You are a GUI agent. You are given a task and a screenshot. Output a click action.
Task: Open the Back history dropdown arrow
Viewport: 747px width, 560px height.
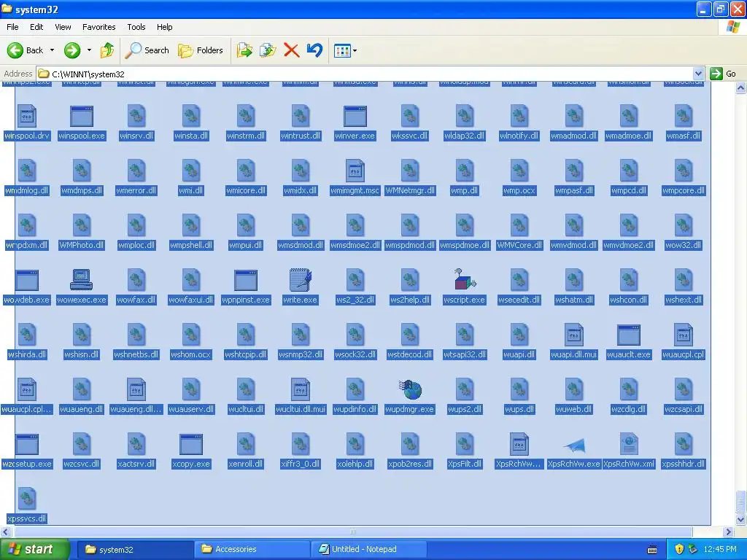[x=52, y=50]
